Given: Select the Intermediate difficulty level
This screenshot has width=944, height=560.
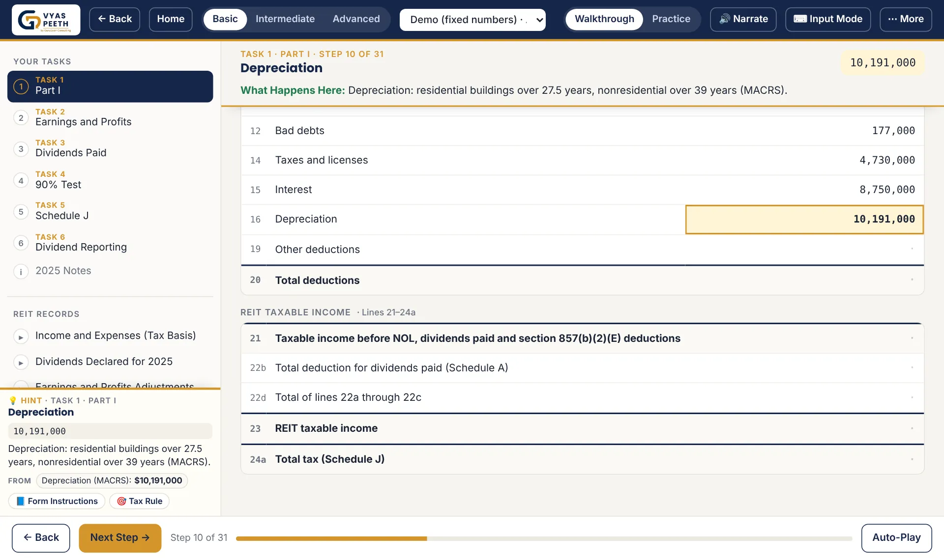Looking at the screenshot, I should click(x=285, y=19).
